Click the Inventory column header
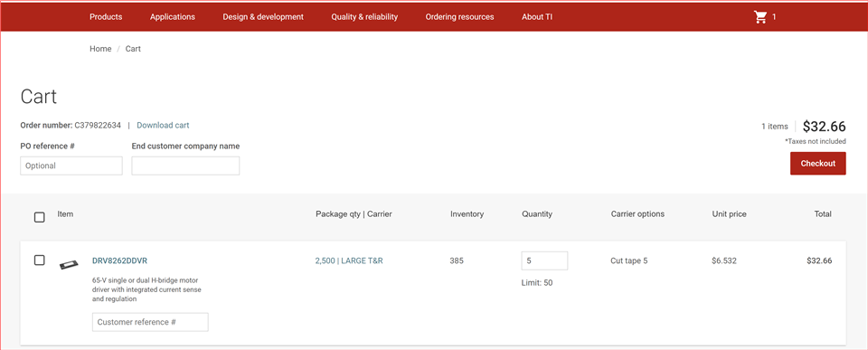Viewport: 868px width, 350px height. [x=467, y=213]
